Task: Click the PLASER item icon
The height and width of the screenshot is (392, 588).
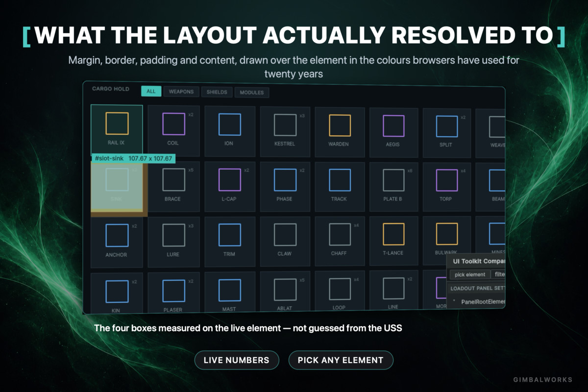Action: [x=174, y=291]
